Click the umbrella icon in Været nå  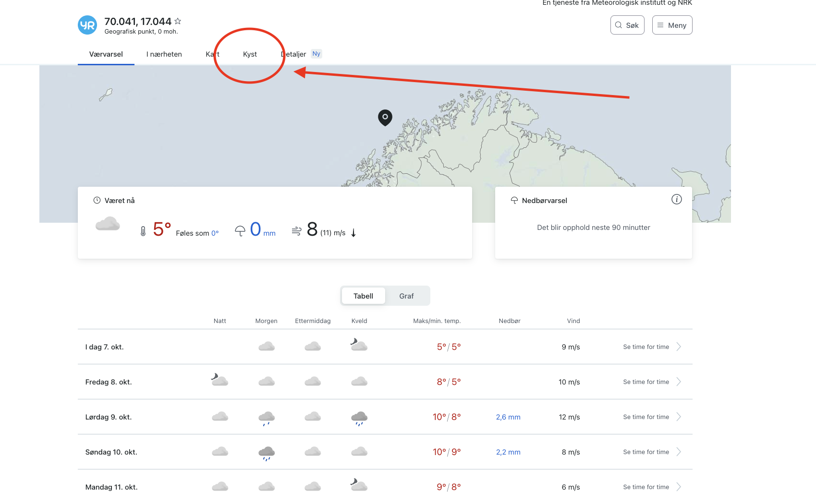point(240,231)
